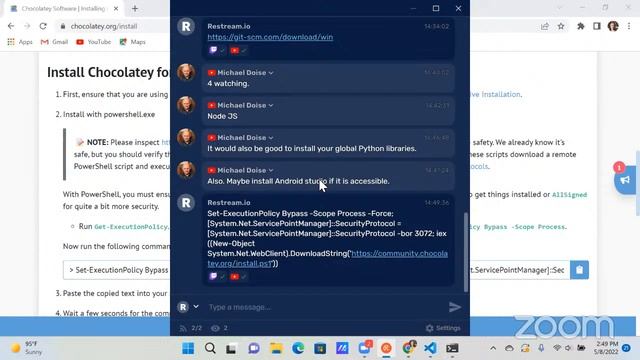Open Chrome extensions puzzle icon
640x360 pixels.
click(x=580, y=26)
